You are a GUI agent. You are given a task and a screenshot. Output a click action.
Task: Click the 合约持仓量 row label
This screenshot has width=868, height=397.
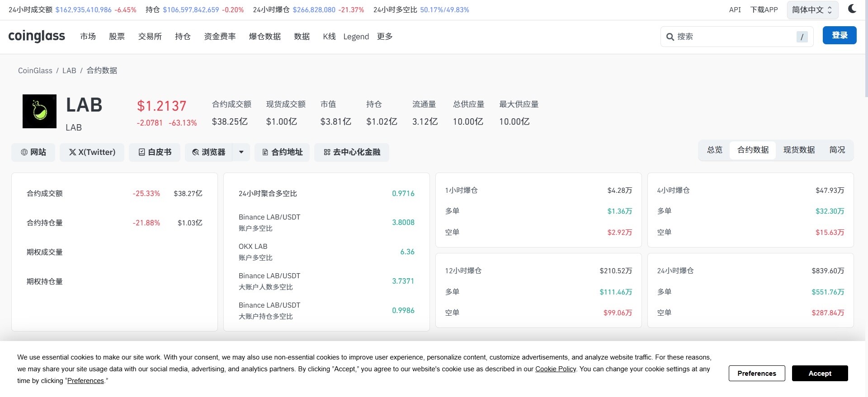pyautogui.click(x=45, y=223)
